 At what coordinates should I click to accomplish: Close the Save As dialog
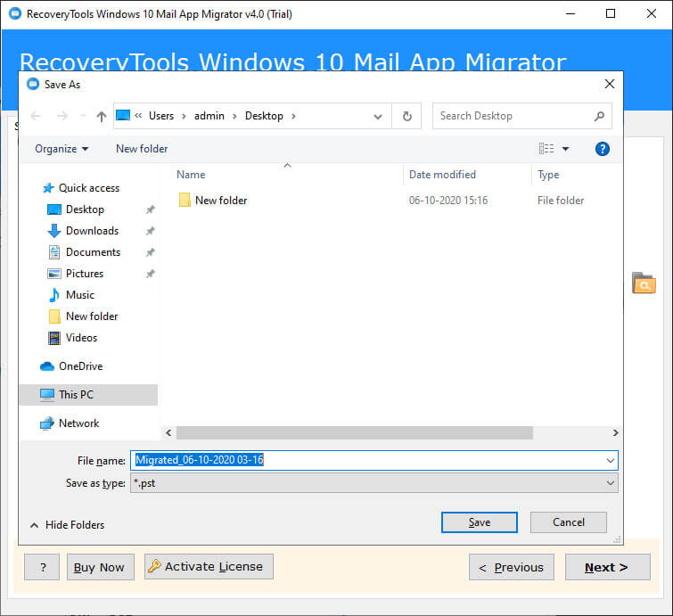coord(610,84)
